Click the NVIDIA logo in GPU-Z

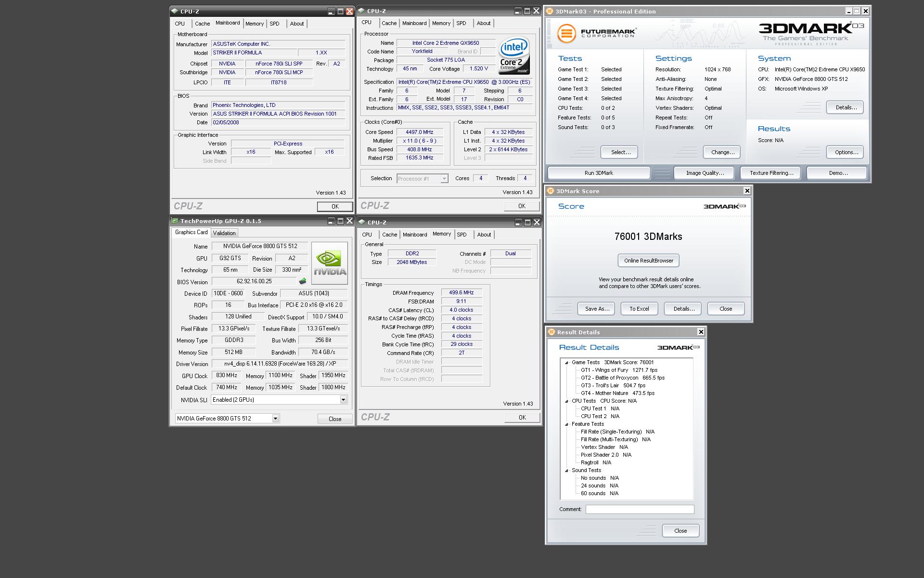click(x=330, y=263)
